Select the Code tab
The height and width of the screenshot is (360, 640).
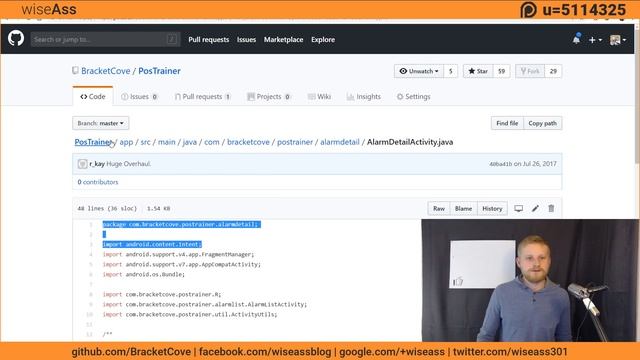coord(93,96)
